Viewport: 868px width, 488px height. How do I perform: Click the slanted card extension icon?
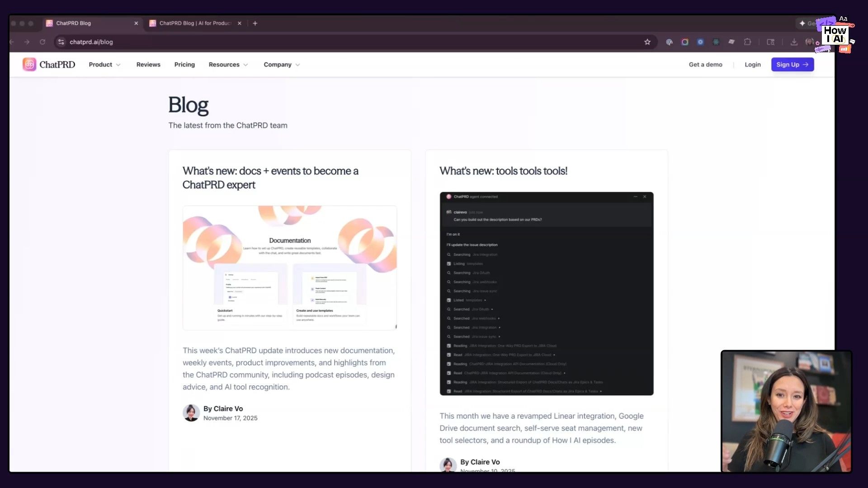pyautogui.click(x=731, y=42)
